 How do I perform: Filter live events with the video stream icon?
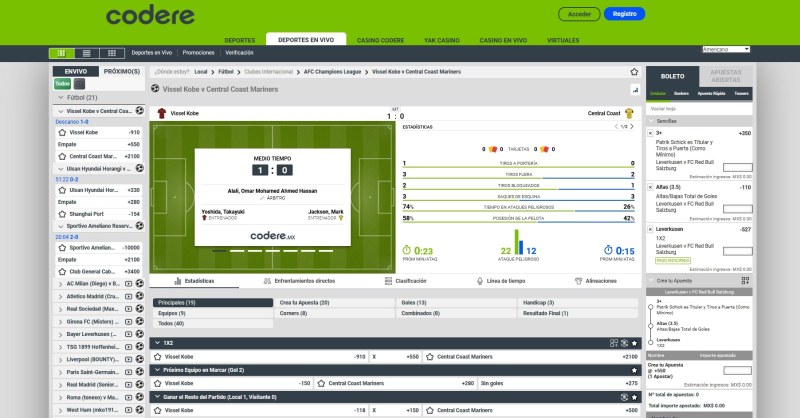[79, 84]
